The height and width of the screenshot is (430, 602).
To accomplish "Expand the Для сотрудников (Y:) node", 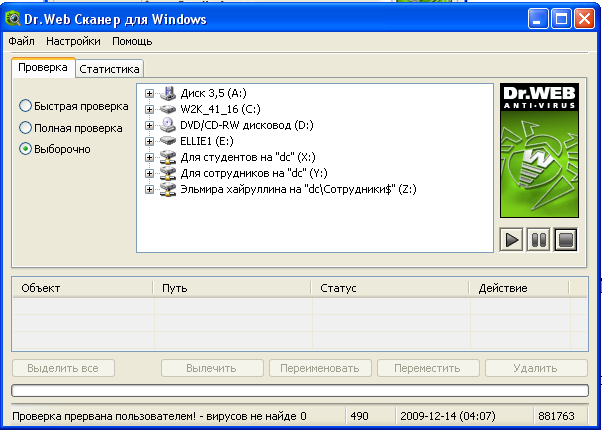I will pos(149,173).
